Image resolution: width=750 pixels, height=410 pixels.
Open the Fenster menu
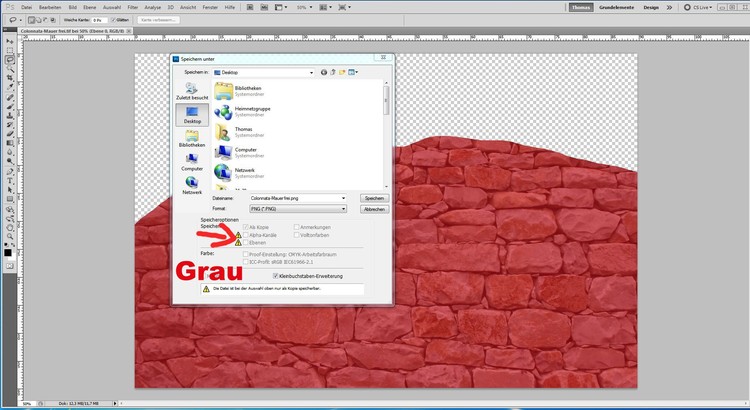pyautogui.click(x=210, y=7)
